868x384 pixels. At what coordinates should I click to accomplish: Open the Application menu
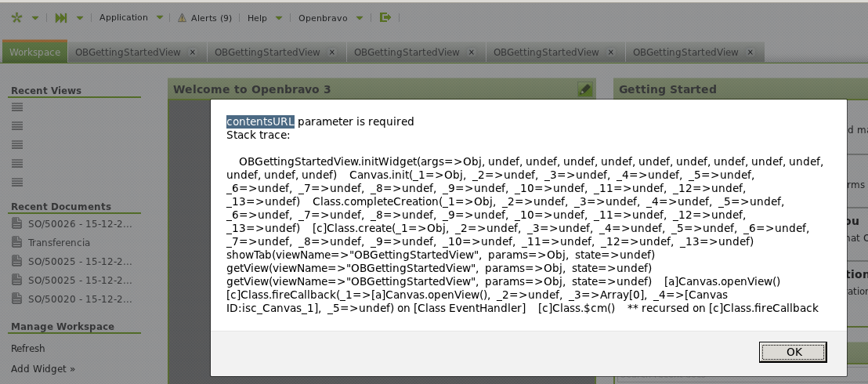tap(124, 18)
